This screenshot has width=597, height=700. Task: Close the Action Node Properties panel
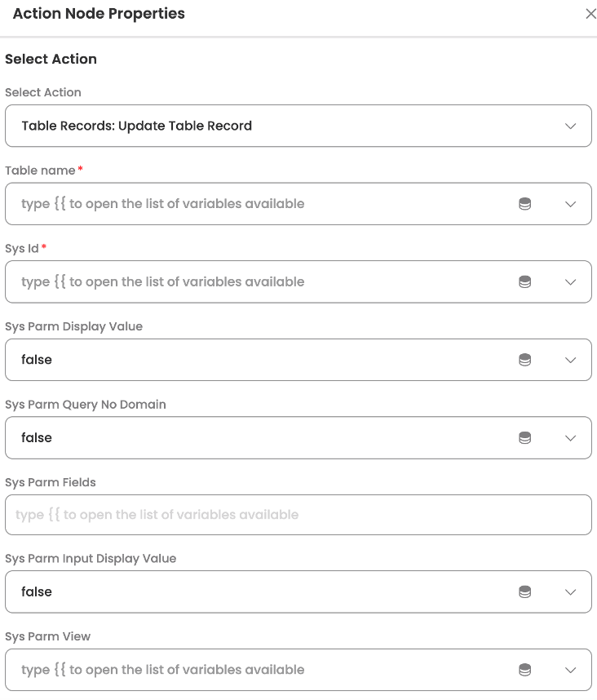click(x=591, y=14)
